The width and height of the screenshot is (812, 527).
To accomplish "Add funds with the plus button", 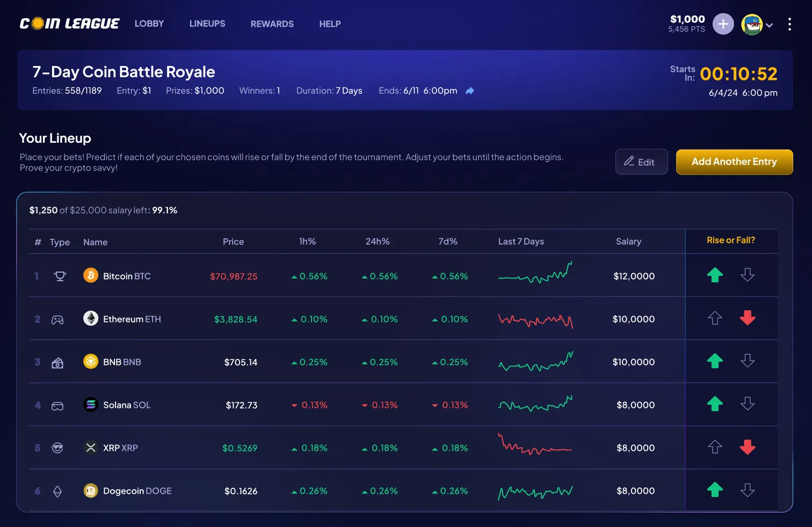I will 723,24.
